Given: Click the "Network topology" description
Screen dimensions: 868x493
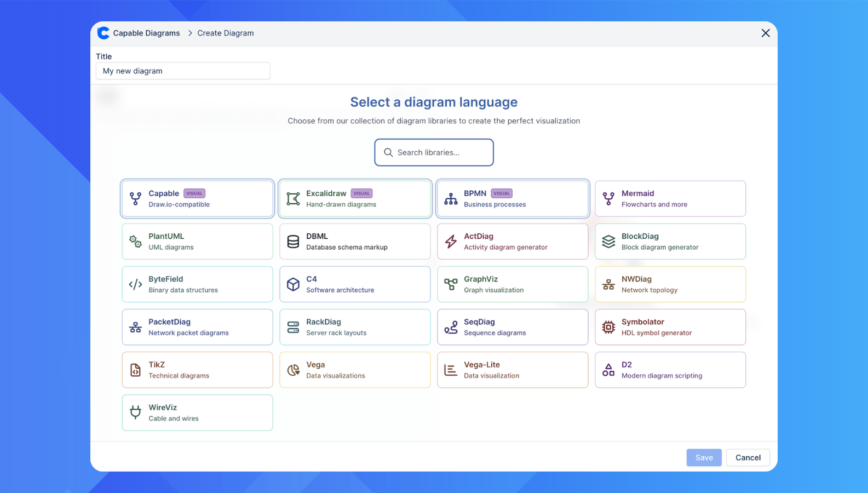Looking at the screenshot, I should 649,290.
